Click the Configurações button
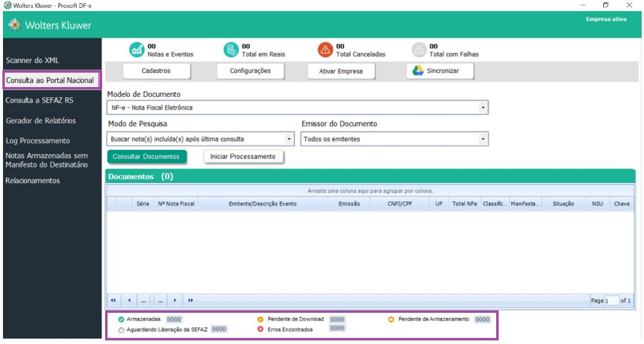 tap(250, 71)
